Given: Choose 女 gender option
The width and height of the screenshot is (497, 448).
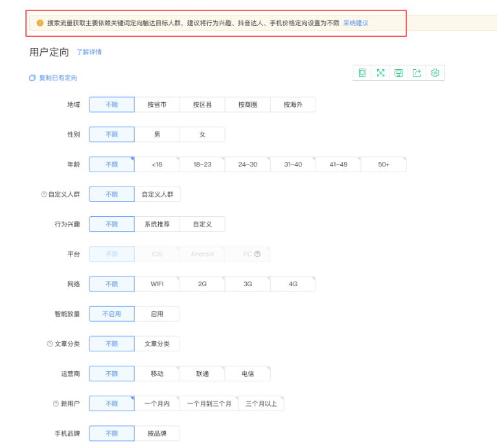Looking at the screenshot, I should click(202, 134).
